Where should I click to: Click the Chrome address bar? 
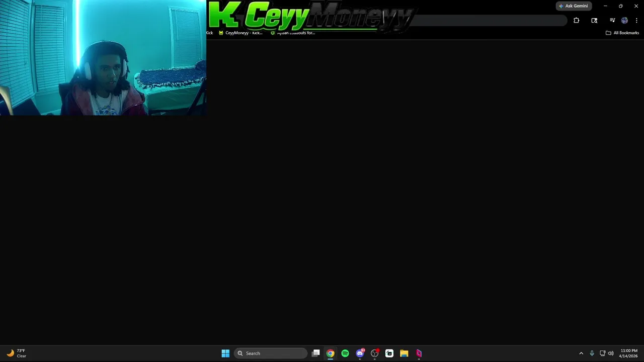491,21
